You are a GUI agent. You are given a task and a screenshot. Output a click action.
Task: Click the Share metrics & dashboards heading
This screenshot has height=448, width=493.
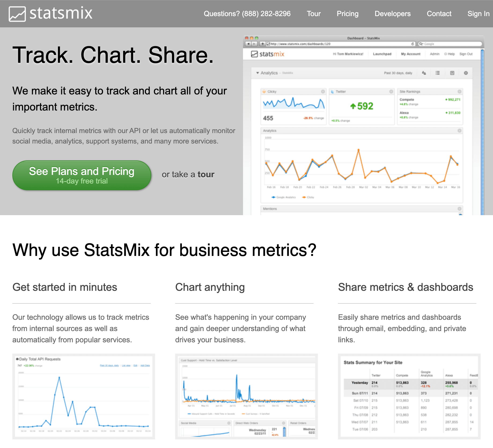(x=406, y=287)
